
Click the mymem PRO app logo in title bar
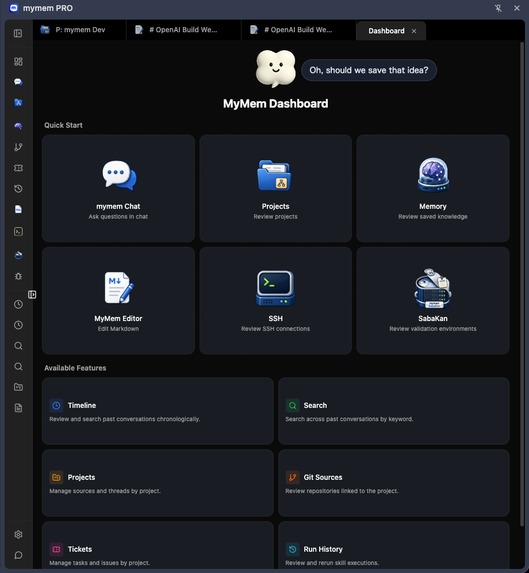click(14, 8)
